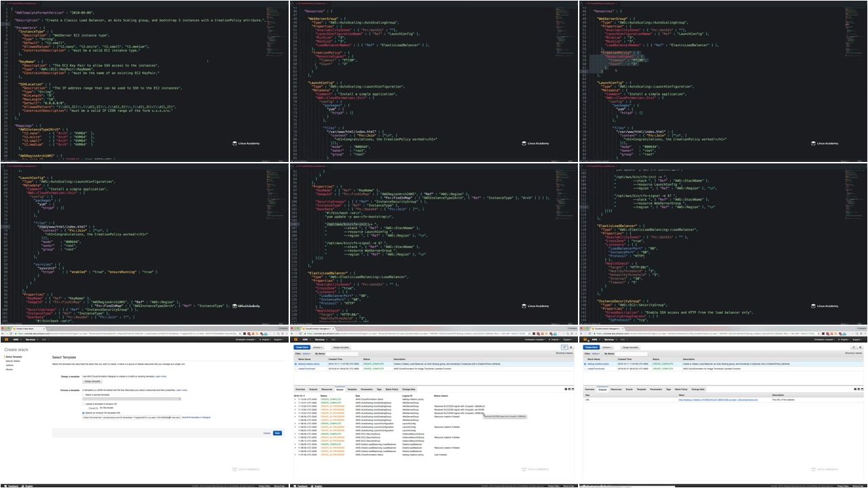Open Change Sets tab in Events-tab window

click(x=409, y=389)
